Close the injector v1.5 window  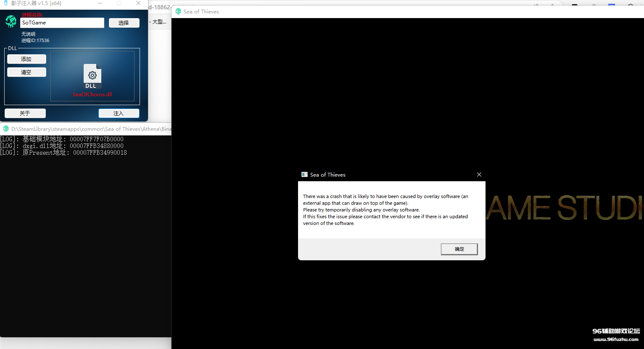(x=138, y=3)
